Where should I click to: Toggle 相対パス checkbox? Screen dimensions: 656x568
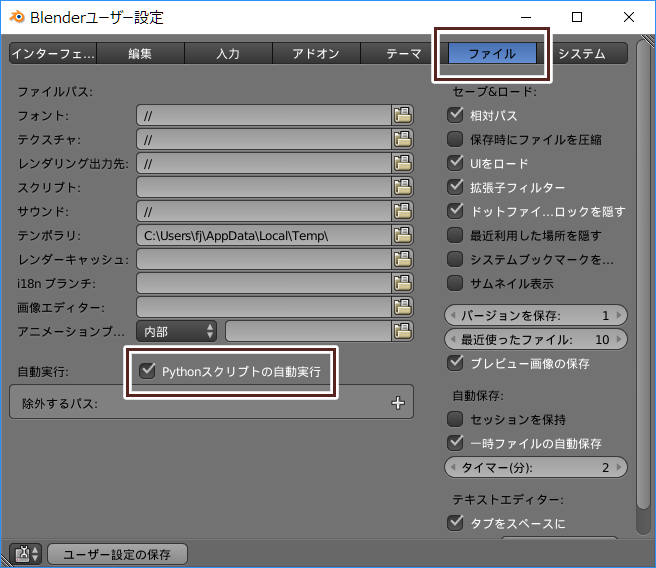pyautogui.click(x=455, y=115)
